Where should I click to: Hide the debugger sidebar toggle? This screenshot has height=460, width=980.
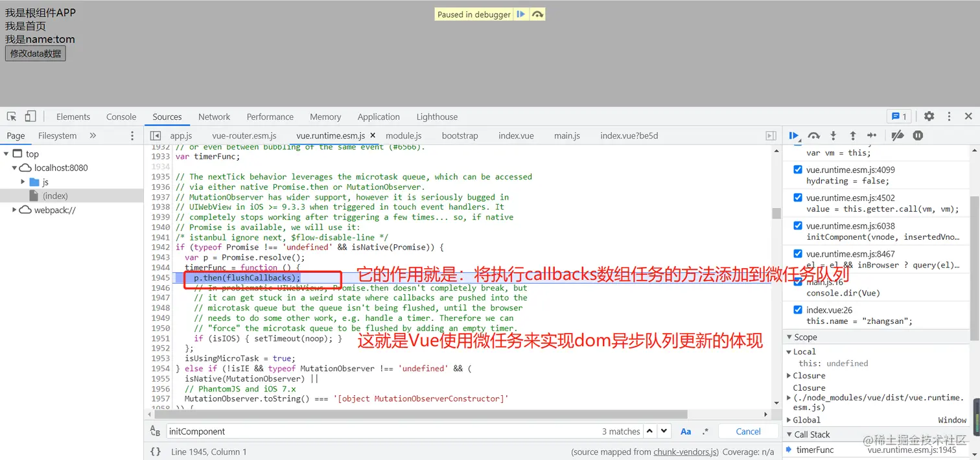(x=771, y=135)
